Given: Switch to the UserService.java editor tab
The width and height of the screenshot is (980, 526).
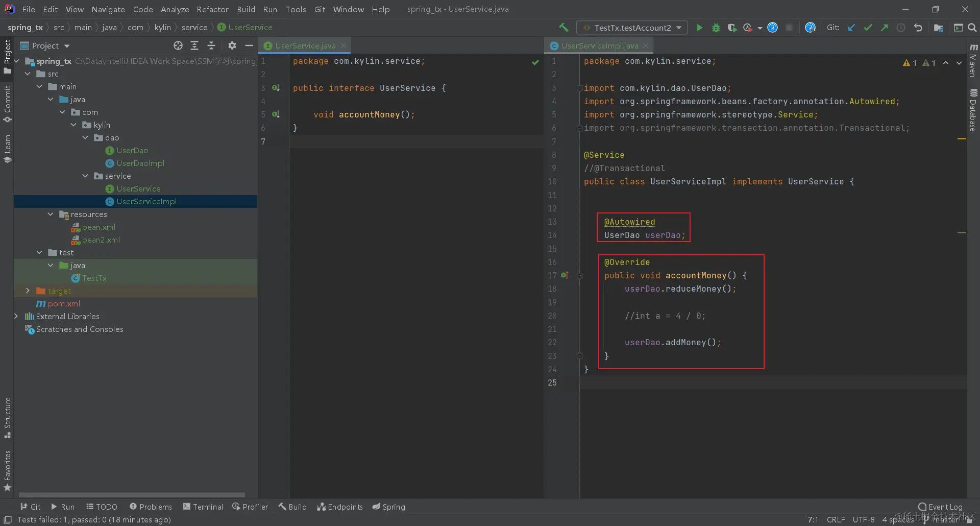Looking at the screenshot, I should coord(305,45).
